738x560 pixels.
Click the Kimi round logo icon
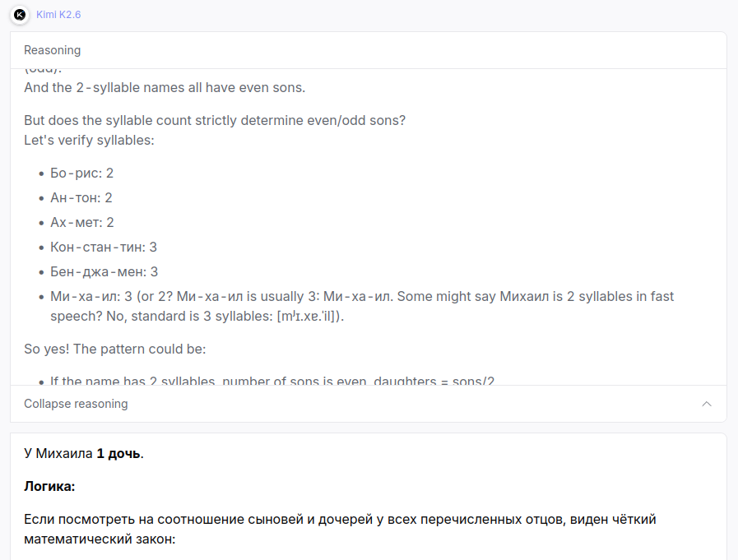pyautogui.click(x=20, y=15)
